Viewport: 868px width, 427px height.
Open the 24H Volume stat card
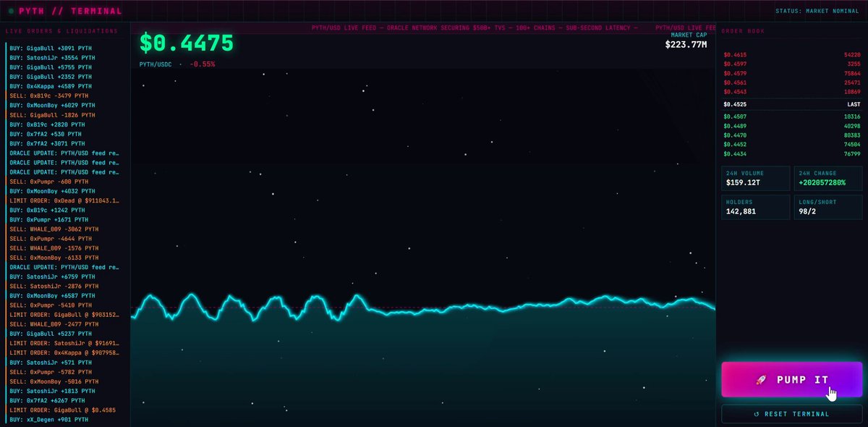pyautogui.click(x=755, y=178)
